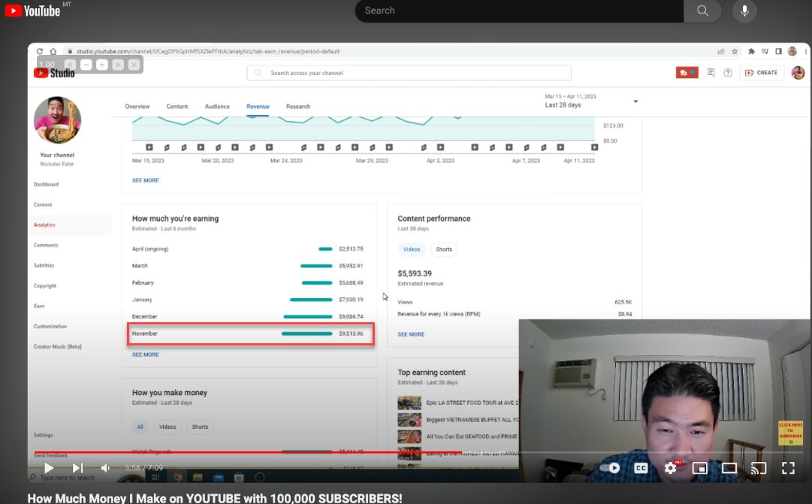Open Creator Music [Beta] in sidebar
Image resolution: width=812 pixels, height=504 pixels.
click(x=58, y=346)
